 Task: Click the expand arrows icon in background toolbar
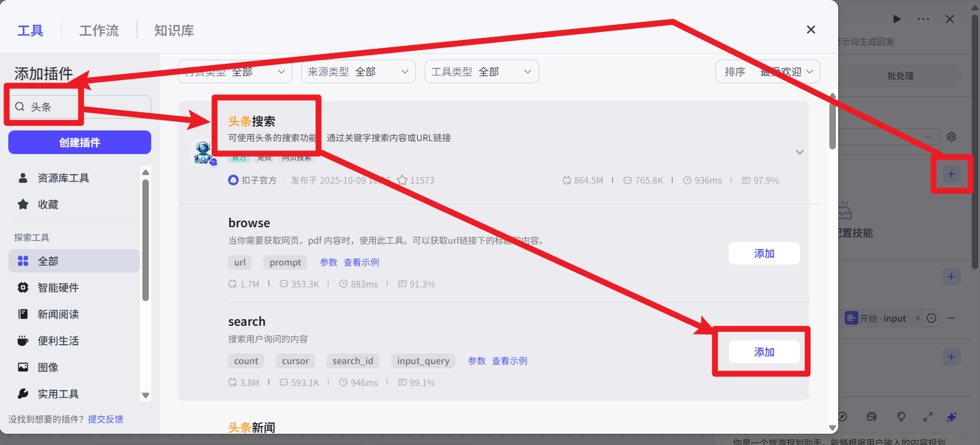tap(928, 417)
